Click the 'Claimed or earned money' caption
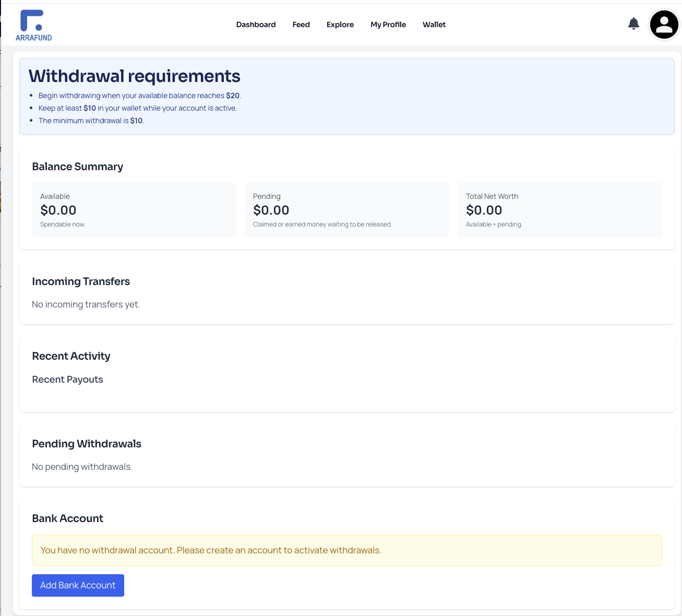The height and width of the screenshot is (616, 682). point(322,224)
